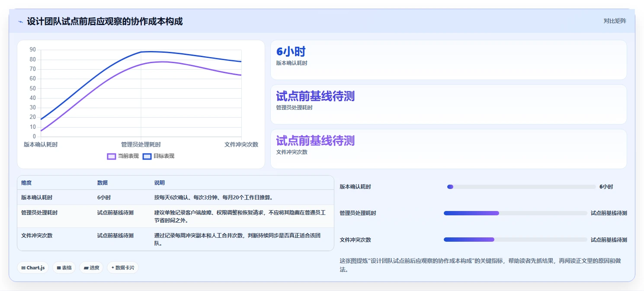Click the 表格 chip

point(64,268)
